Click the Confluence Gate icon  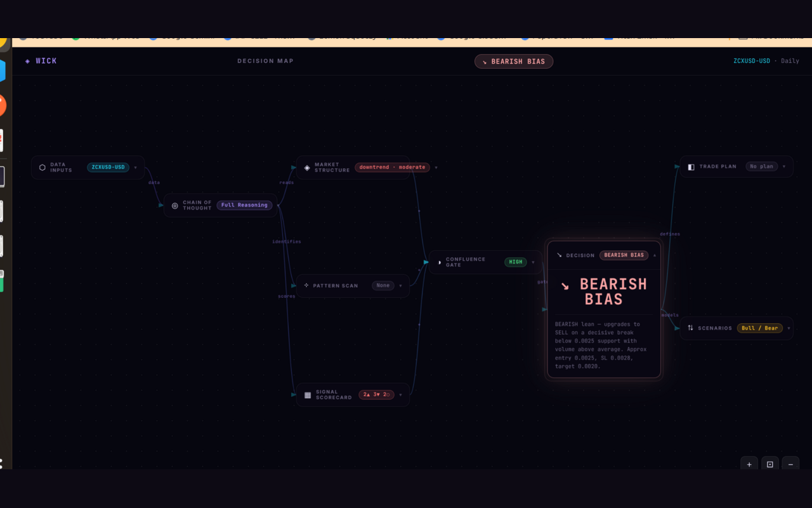click(440, 262)
